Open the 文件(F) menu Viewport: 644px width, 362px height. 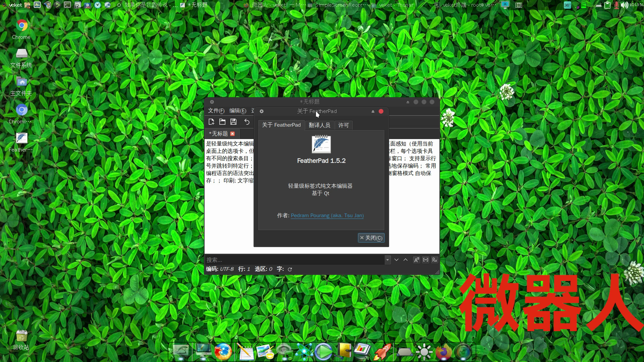216,111
